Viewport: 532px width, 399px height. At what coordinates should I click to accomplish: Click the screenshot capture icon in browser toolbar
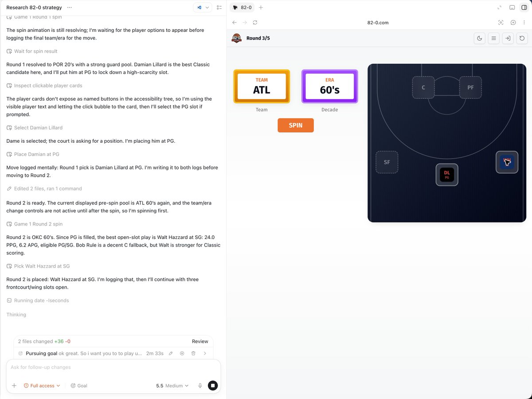coord(501,23)
